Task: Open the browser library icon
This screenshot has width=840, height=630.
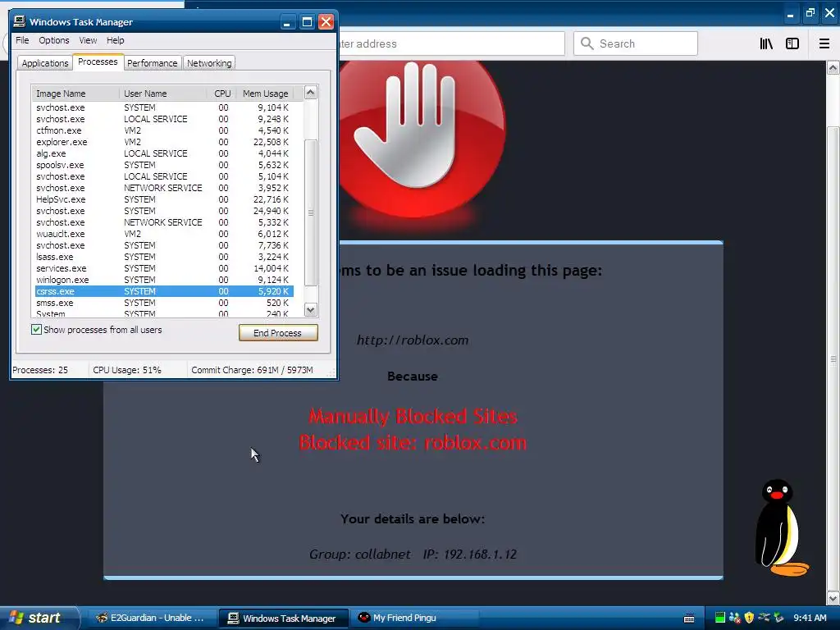Action: 766,44
